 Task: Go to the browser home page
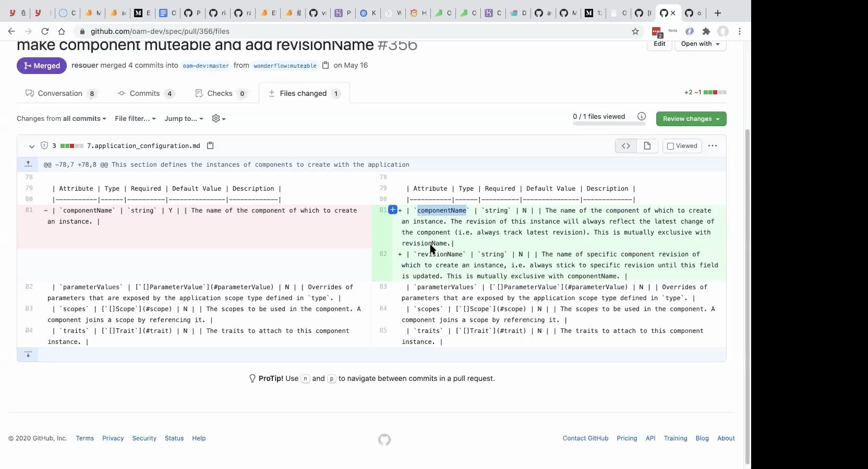(x=62, y=31)
